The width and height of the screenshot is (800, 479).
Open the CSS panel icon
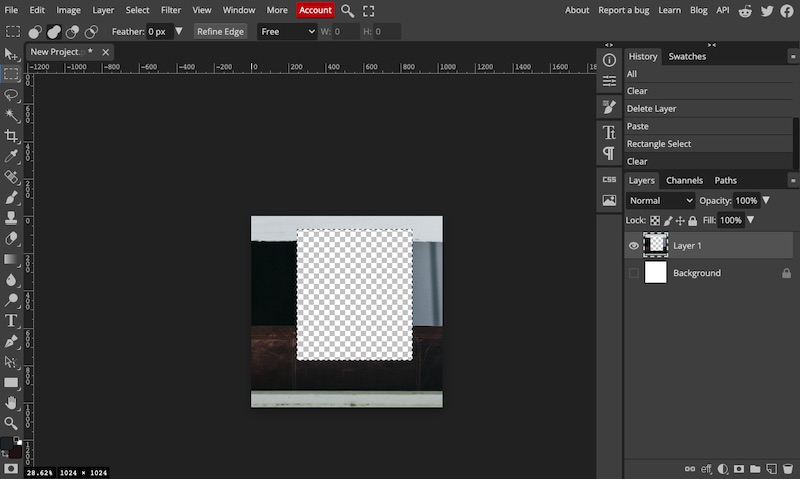coord(609,179)
